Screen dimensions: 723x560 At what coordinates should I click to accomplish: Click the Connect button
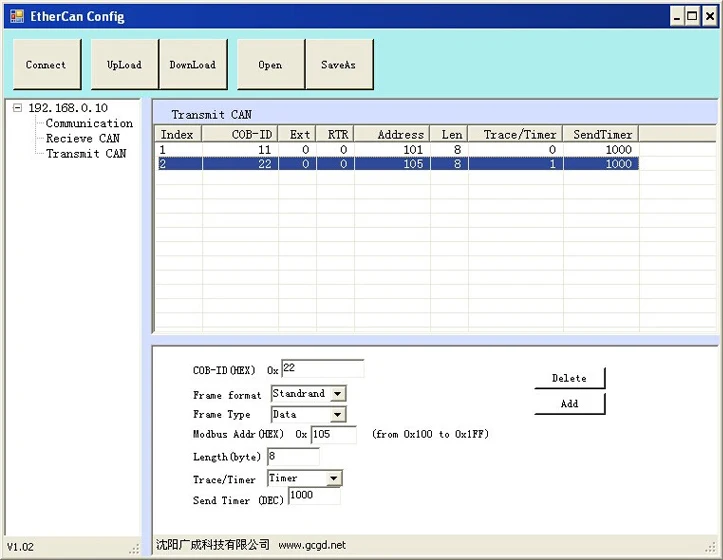point(47,64)
